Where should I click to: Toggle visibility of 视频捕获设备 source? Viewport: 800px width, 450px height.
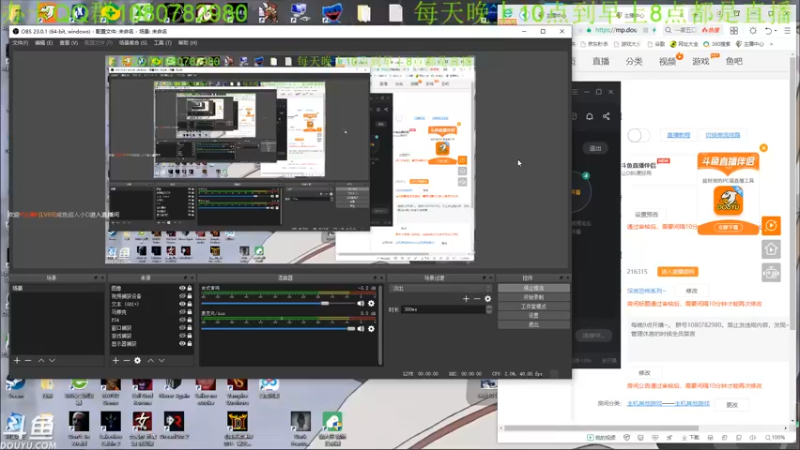tap(182, 296)
